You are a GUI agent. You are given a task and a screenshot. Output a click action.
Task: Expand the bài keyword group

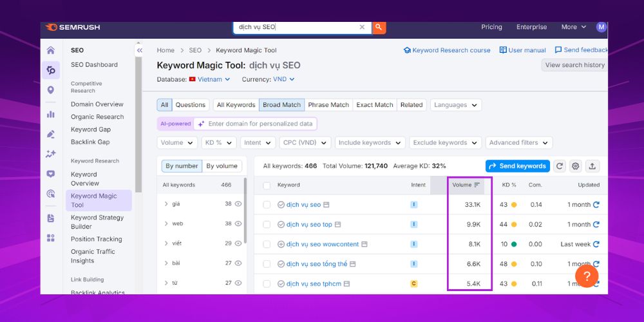[166, 263]
